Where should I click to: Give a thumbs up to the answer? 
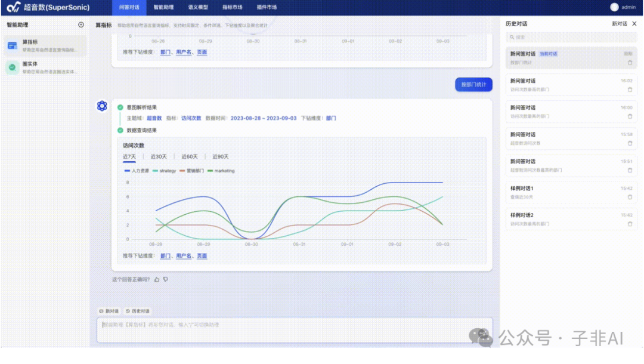pyautogui.click(x=157, y=278)
